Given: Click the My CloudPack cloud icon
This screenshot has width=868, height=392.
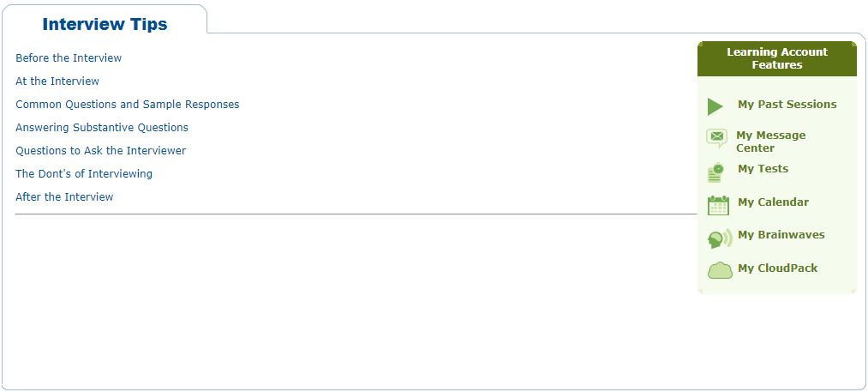Looking at the screenshot, I should coord(720,270).
